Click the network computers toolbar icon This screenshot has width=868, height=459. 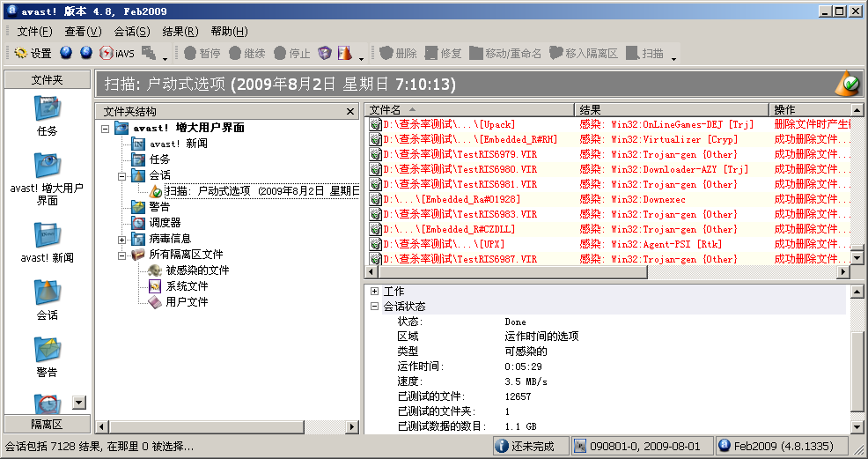click(x=149, y=53)
